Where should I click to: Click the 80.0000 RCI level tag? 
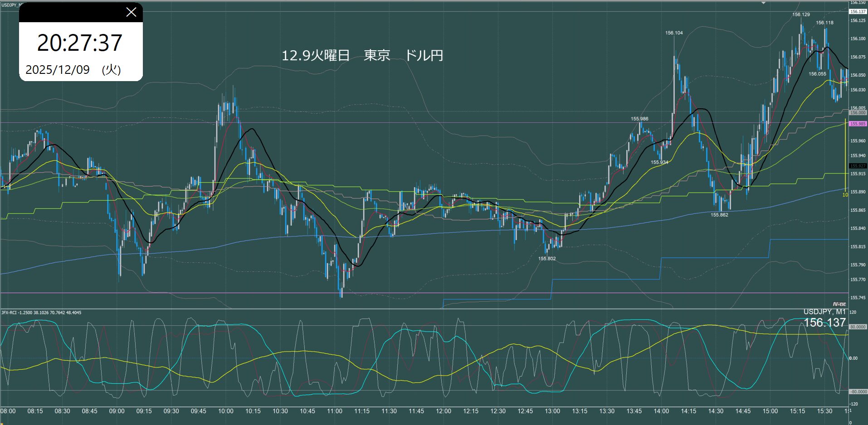pyautogui.click(x=858, y=327)
